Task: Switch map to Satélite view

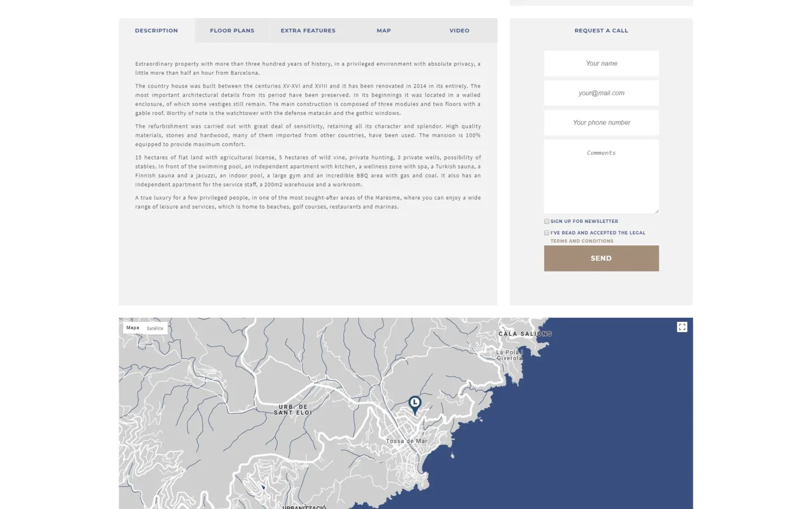Action: (155, 328)
